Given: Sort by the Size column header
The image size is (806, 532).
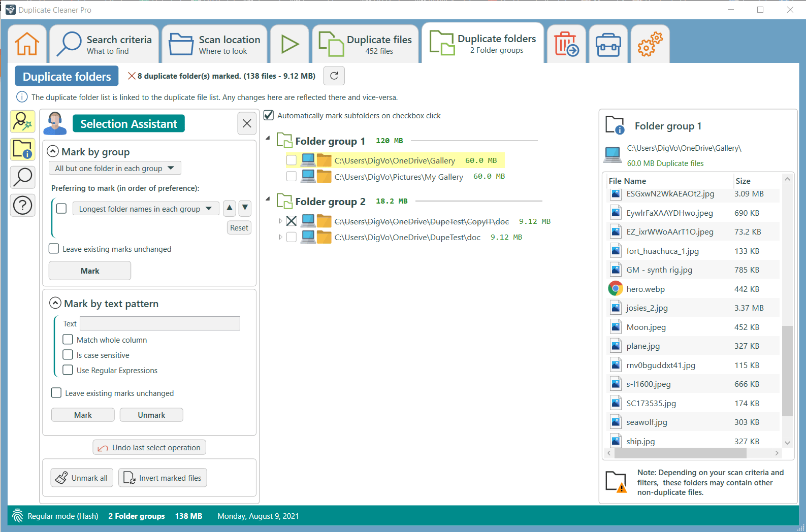Looking at the screenshot, I should pyautogui.click(x=743, y=181).
